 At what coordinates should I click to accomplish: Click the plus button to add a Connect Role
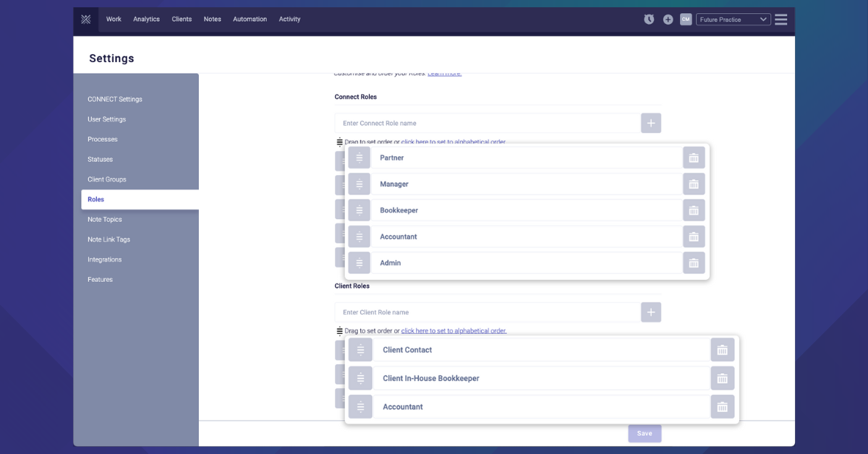[650, 122]
